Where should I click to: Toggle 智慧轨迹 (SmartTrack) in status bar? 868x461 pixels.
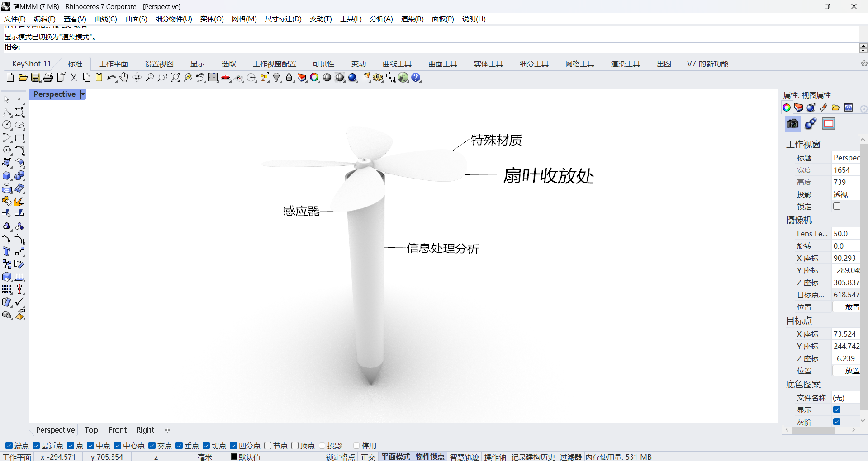click(x=464, y=456)
